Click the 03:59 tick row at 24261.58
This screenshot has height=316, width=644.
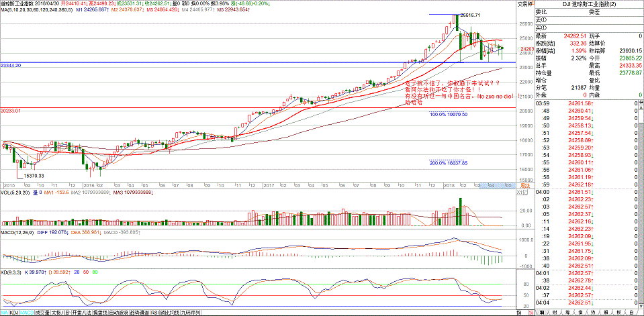point(588,104)
